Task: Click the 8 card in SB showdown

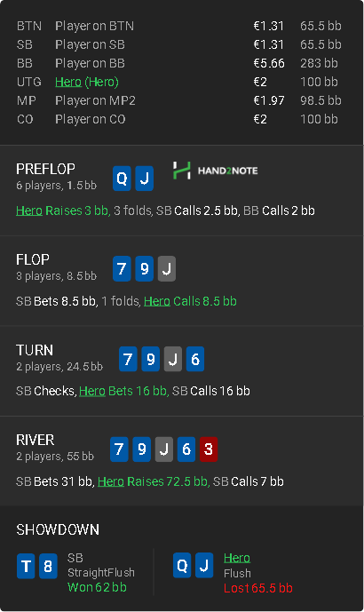Action: pyautogui.click(x=48, y=566)
